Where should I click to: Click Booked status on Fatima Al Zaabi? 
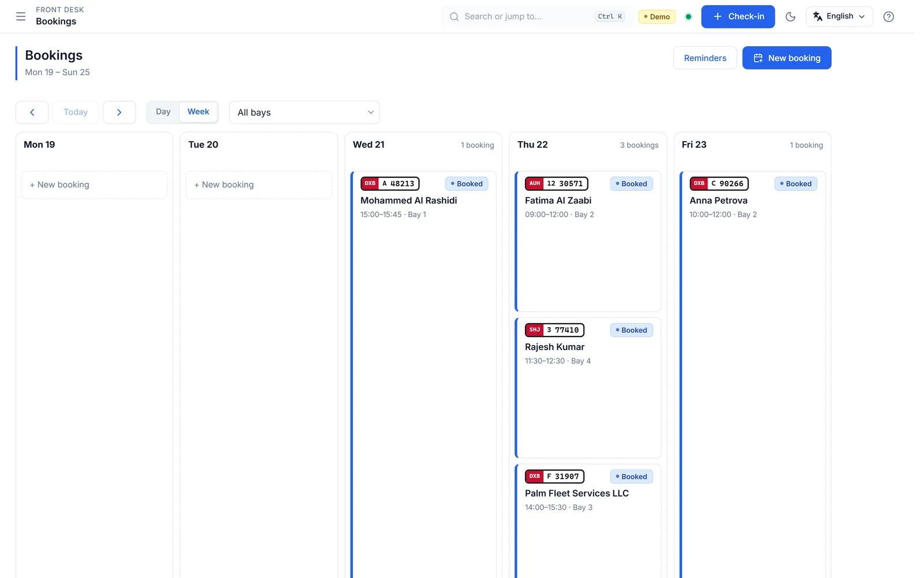coord(631,184)
